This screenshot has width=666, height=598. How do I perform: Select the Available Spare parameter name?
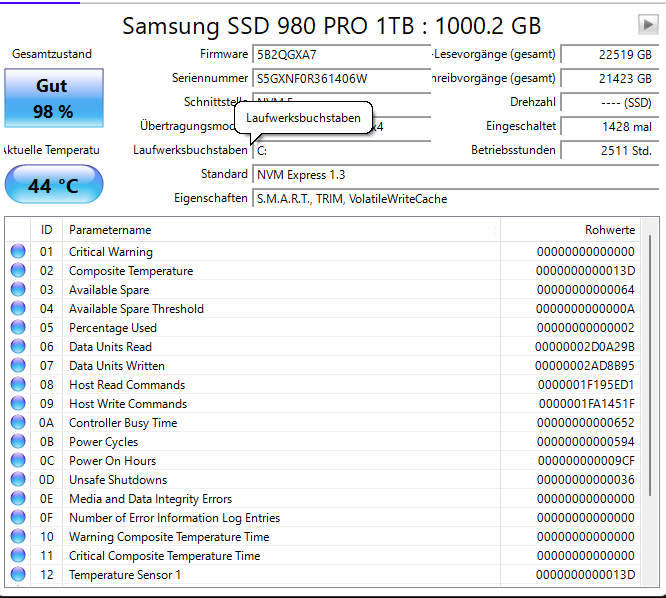(x=109, y=290)
